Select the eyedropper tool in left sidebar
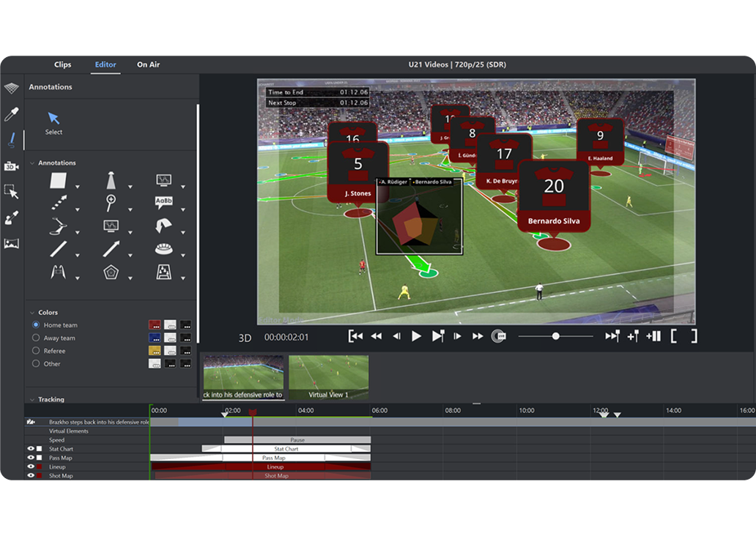The height and width of the screenshot is (536, 756). 11,114
